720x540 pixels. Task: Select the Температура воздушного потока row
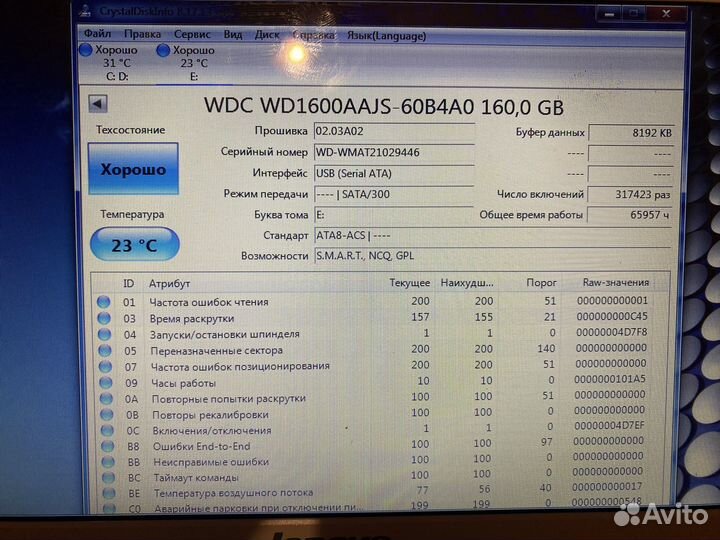pyautogui.click(x=377, y=491)
